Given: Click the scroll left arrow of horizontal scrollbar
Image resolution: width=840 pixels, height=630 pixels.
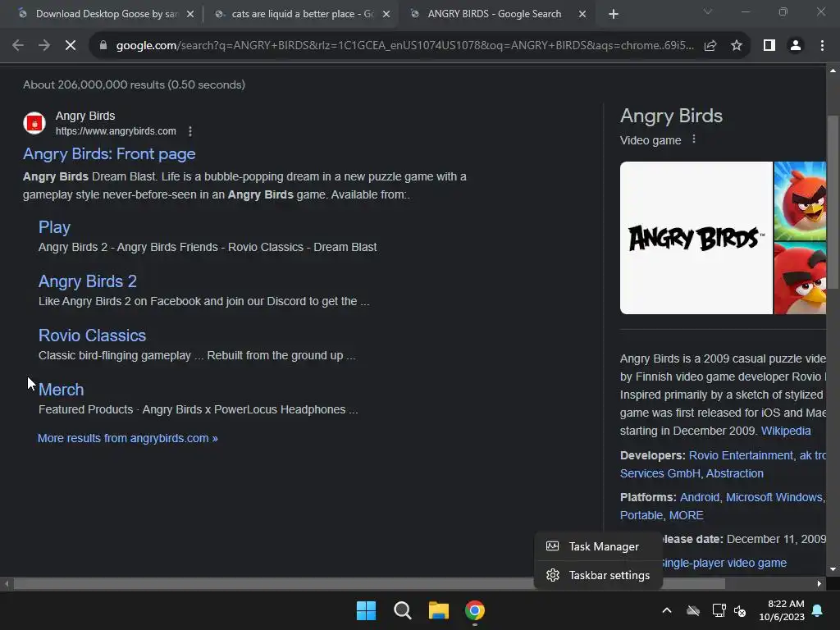Looking at the screenshot, I should [7, 584].
